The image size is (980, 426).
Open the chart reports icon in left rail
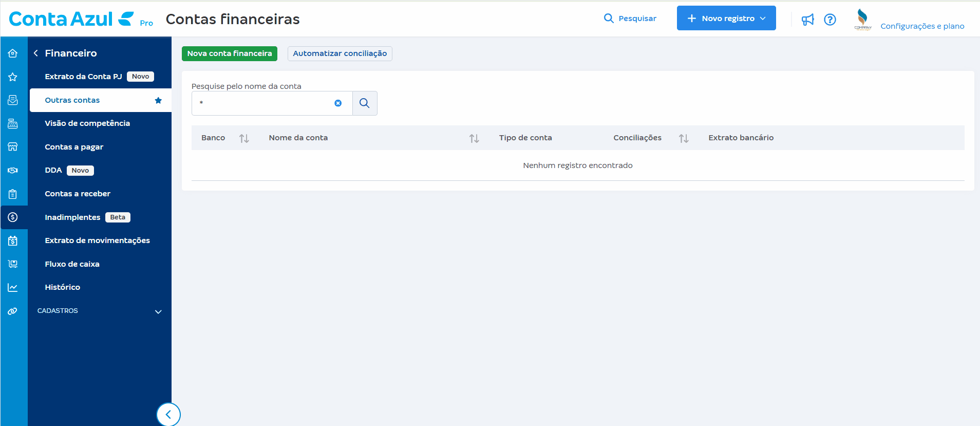[x=13, y=288]
